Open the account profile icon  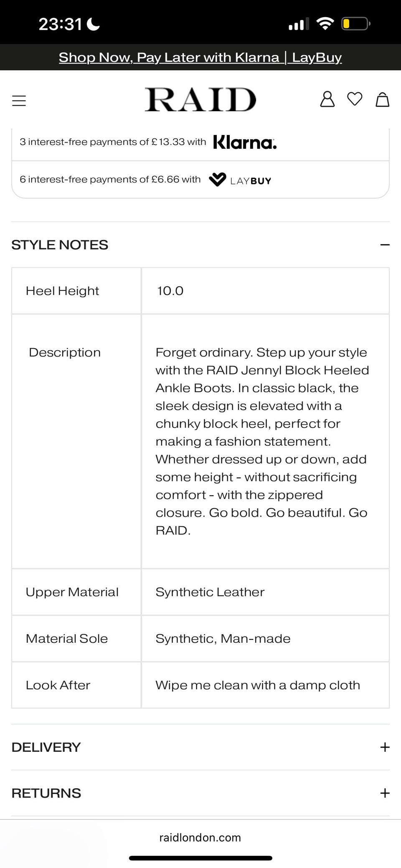point(327,99)
